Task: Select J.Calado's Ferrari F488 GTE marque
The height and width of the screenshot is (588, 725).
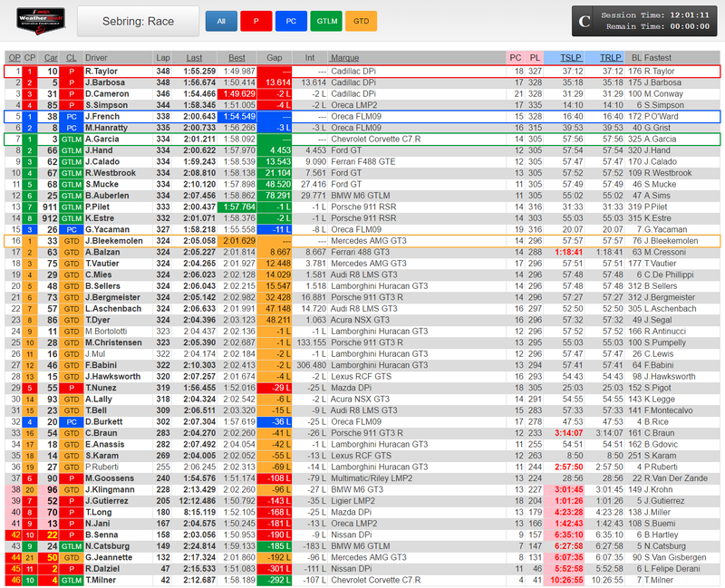Action: point(363,162)
